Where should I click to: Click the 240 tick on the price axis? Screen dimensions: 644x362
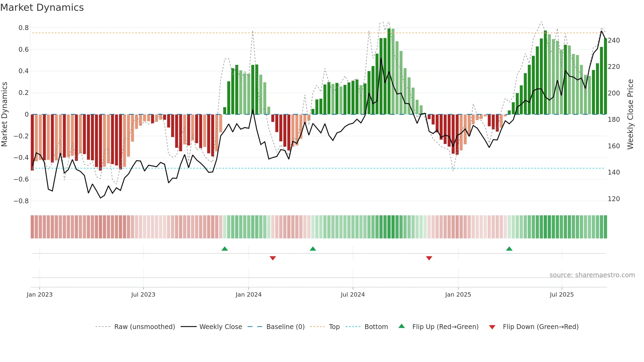point(614,40)
